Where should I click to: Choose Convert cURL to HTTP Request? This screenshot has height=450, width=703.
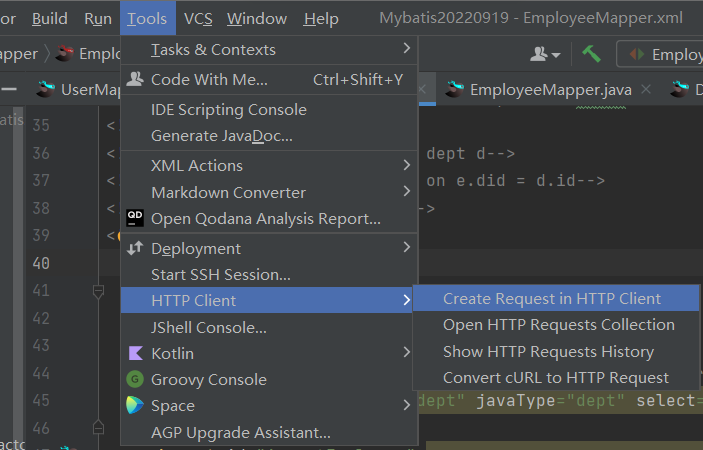[556, 377]
